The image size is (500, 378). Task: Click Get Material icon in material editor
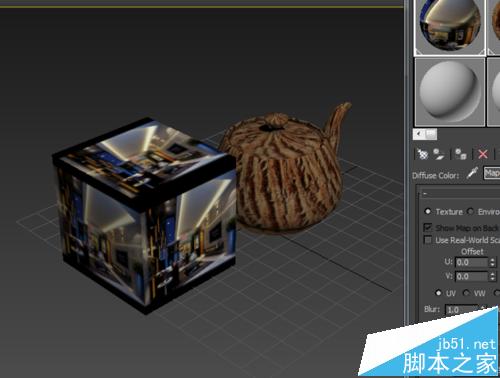[422, 154]
